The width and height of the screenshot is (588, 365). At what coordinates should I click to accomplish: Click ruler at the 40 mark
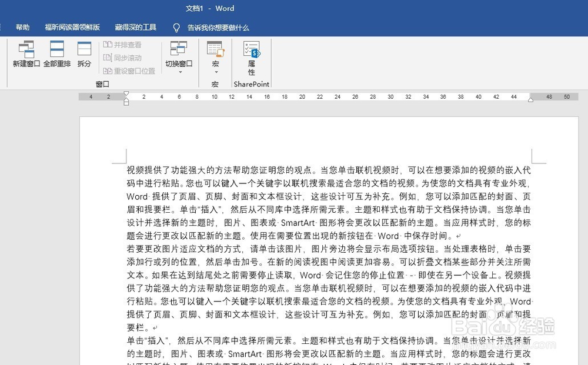[x=479, y=96]
